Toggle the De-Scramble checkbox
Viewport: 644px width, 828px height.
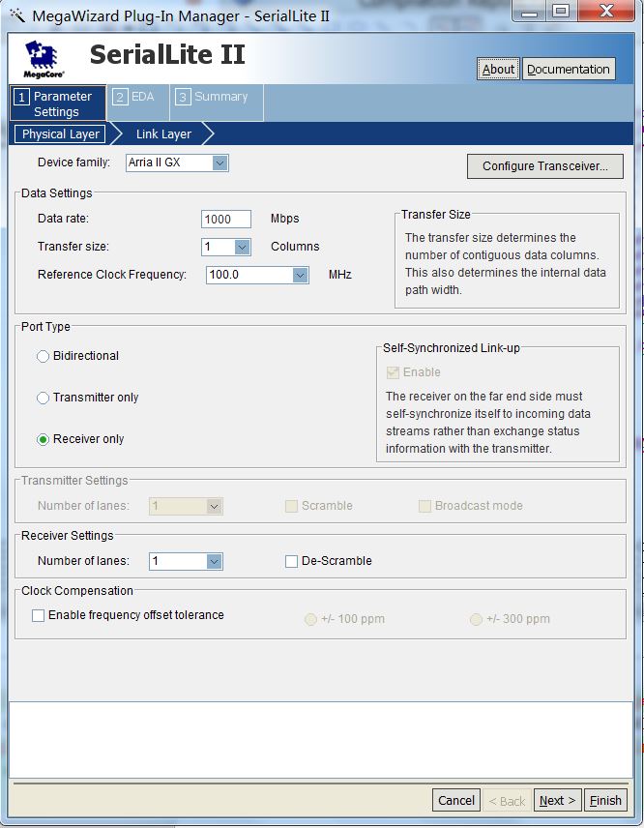[291, 561]
